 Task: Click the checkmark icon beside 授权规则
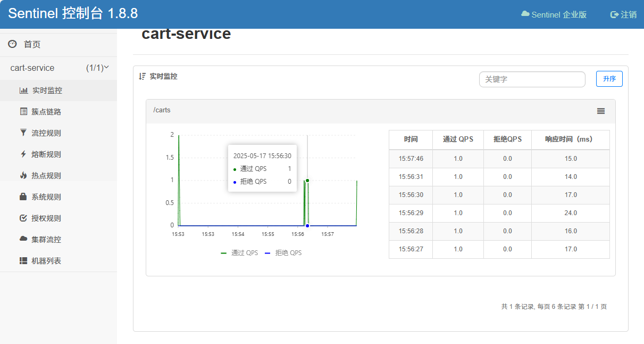tap(23, 218)
